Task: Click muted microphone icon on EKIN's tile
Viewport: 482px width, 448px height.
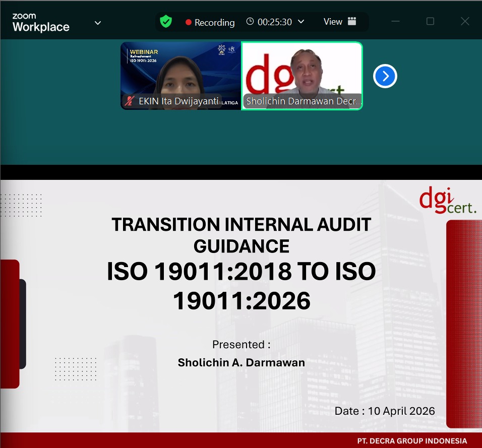Action: (130, 101)
